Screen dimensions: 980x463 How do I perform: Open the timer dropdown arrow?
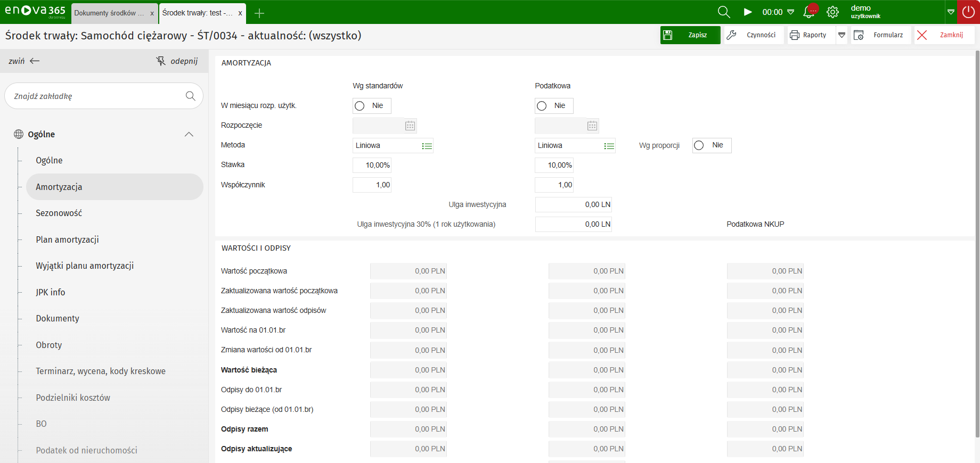(x=790, y=12)
